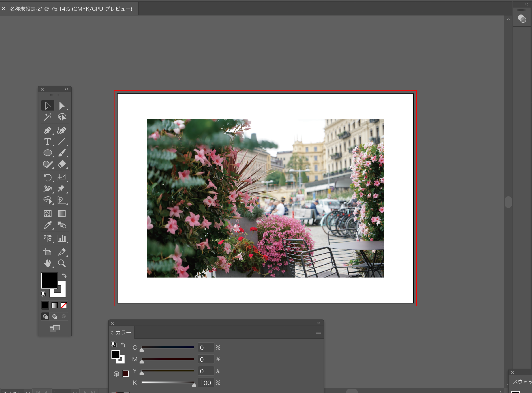Choose the Pen tool

tap(48, 130)
